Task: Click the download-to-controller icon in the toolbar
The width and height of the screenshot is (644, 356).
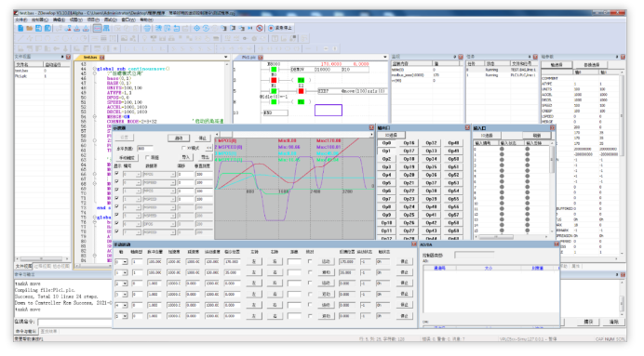Action: (x=77, y=28)
